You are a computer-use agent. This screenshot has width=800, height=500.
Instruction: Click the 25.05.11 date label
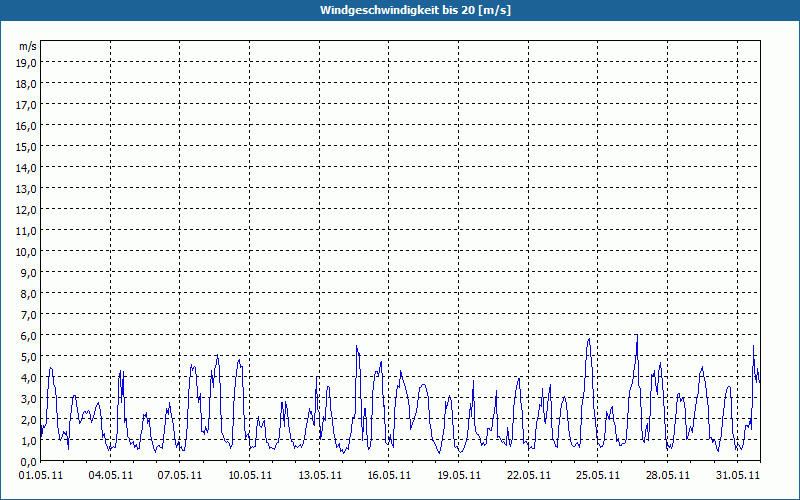[x=597, y=475]
